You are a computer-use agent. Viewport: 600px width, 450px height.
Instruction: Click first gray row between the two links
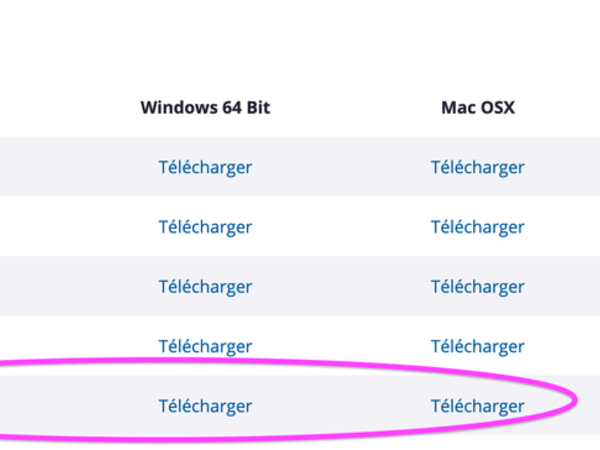[x=340, y=167]
